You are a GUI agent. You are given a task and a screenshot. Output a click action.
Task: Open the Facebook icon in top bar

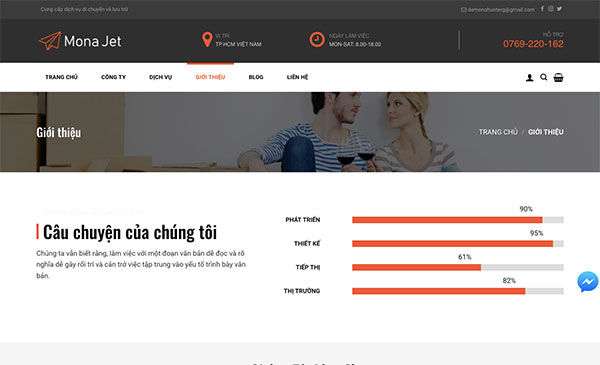click(542, 9)
